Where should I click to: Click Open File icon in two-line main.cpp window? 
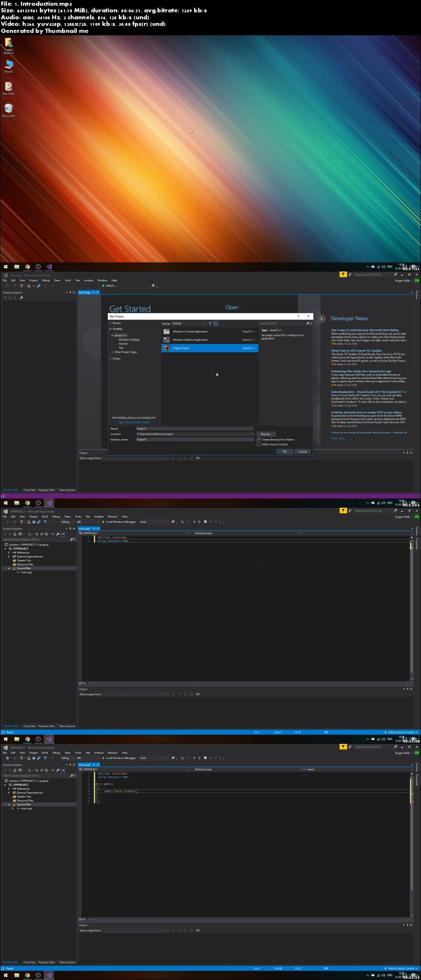click(29, 522)
